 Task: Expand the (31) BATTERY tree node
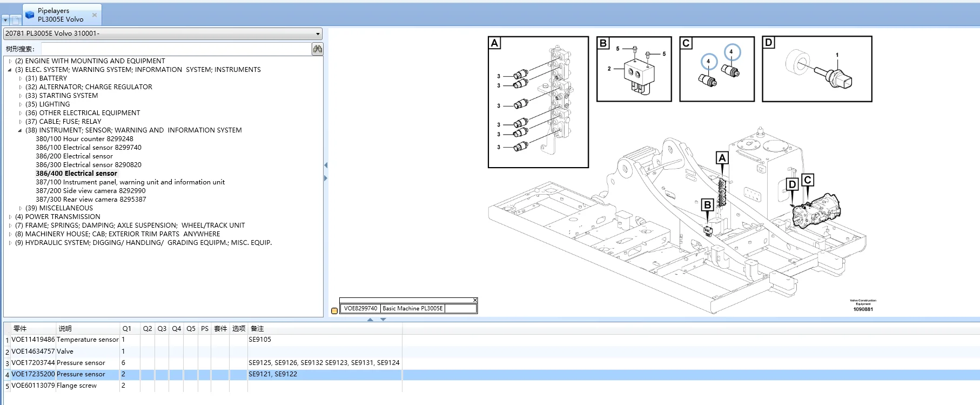(21, 78)
